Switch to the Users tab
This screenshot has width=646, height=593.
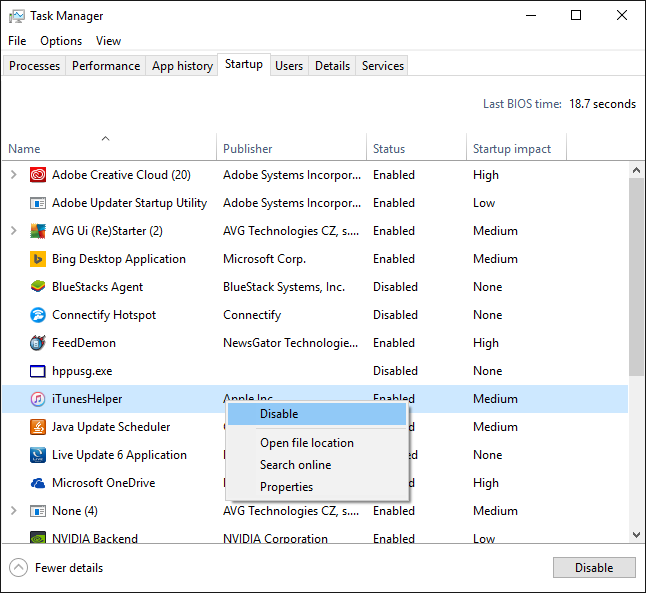(289, 66)
